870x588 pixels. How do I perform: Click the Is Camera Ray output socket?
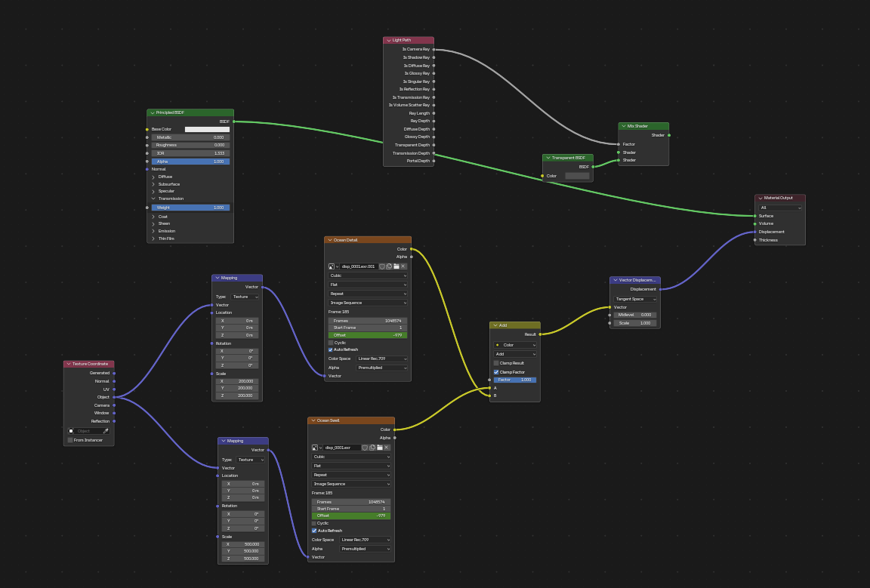point(434,49)
